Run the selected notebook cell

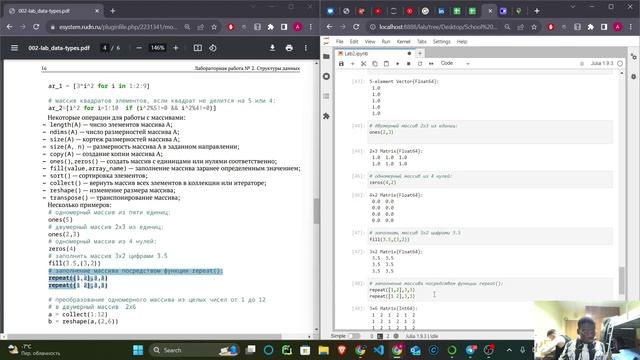pos(398,64)
